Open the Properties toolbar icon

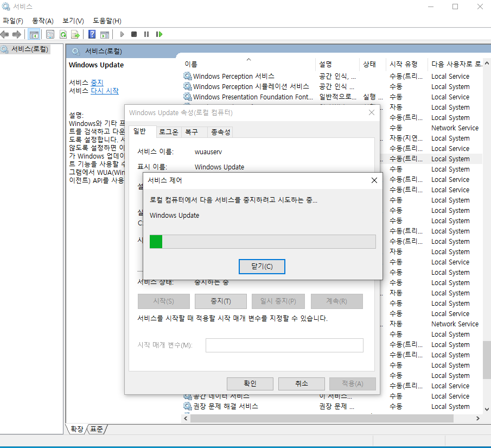point(50,34)
